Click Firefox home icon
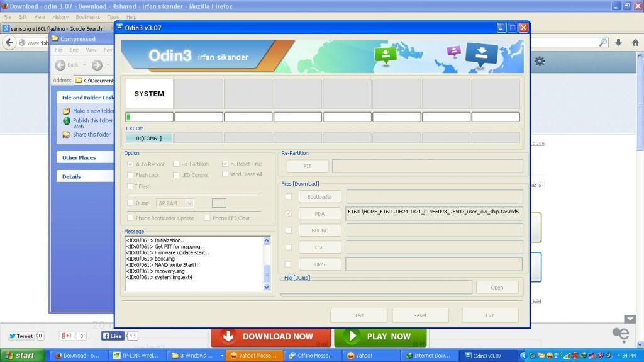 (635, 42)
